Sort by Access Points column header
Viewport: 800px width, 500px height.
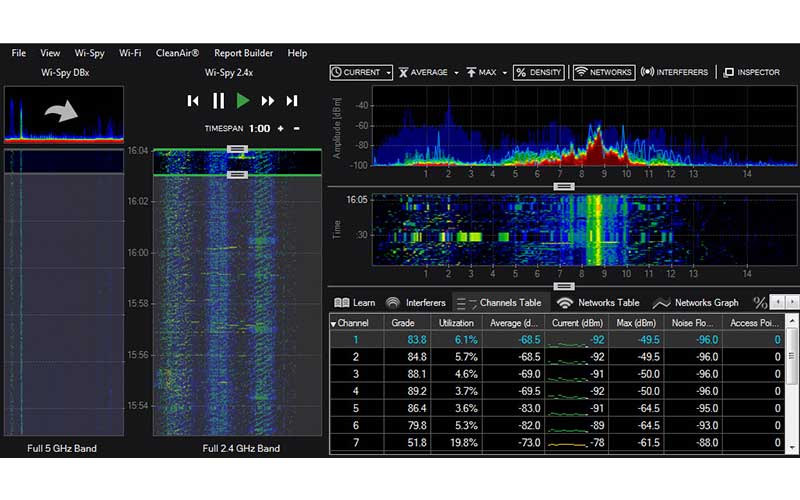[x=754, y=323]
